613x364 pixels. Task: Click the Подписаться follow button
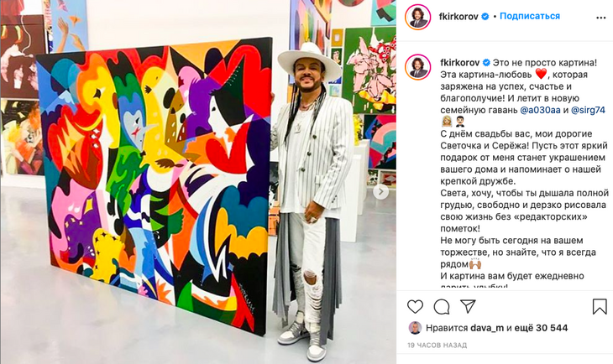coord(530,16)
